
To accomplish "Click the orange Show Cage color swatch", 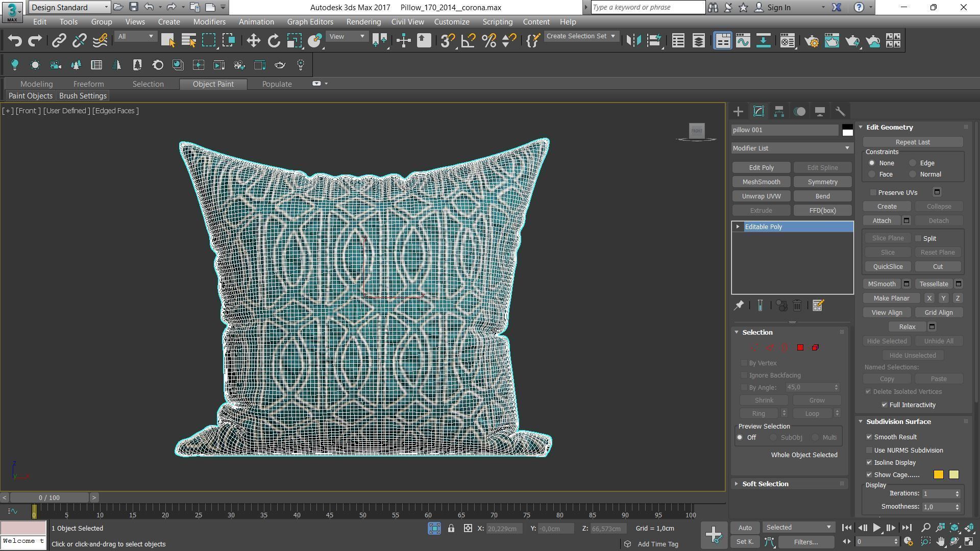I will (x=939, y=475).
